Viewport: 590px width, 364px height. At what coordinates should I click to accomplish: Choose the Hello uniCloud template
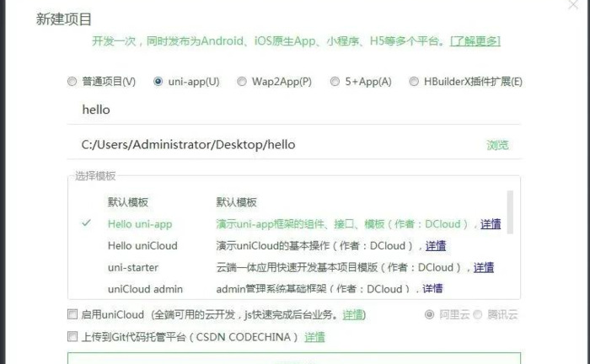142,246
